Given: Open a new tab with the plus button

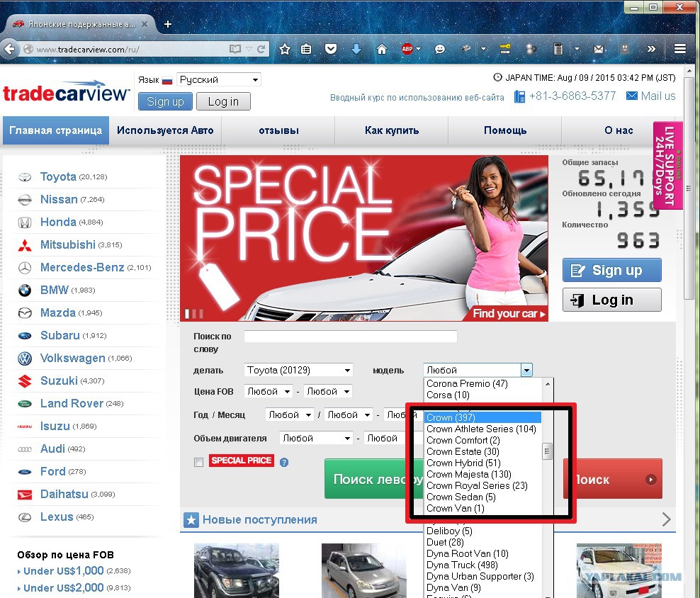Looking at the screenshot, I should (168, 24).
